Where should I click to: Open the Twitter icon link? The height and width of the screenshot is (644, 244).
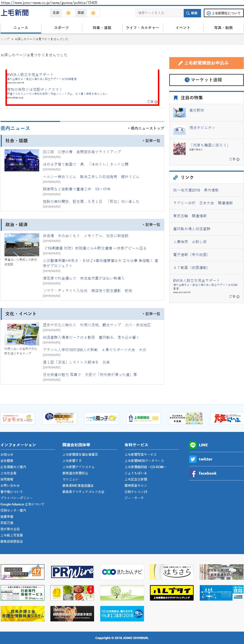point(193,459)
